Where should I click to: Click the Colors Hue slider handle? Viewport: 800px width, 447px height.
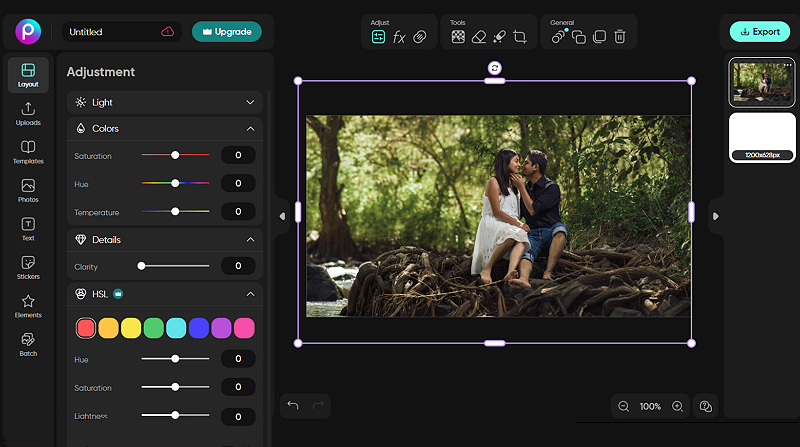click(x=175, y=183)
